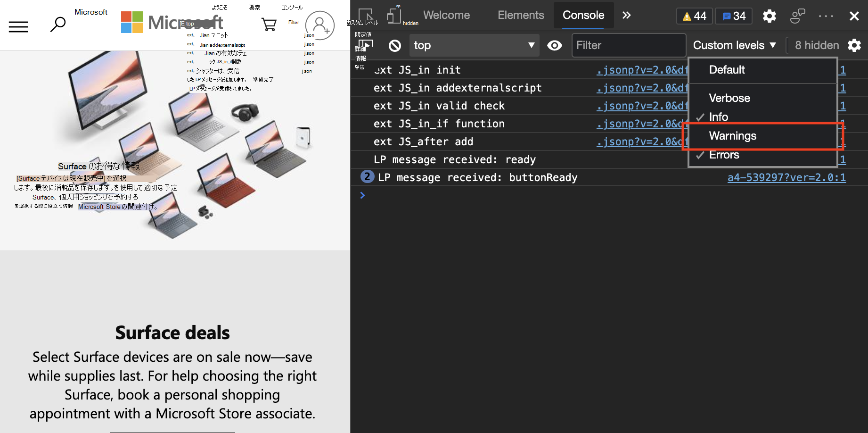Select the 'ext JS_in init' log message
The image size is (868, 433).
417,70
